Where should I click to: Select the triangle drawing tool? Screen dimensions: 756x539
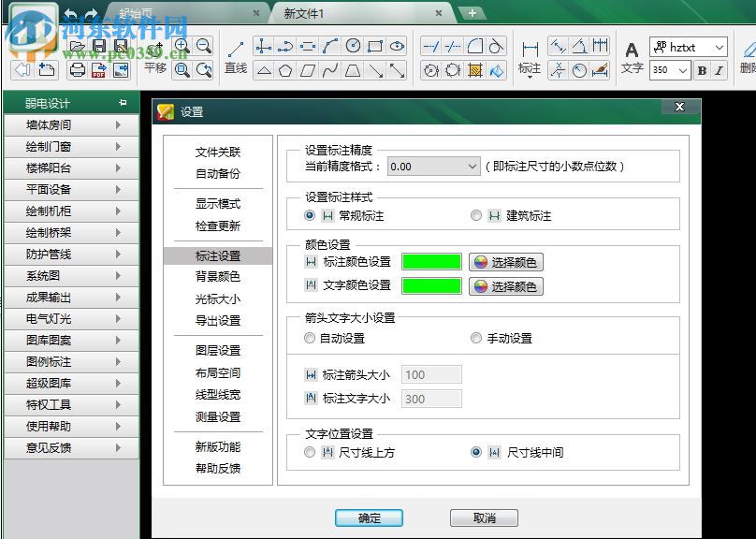[x=265, y=69]
